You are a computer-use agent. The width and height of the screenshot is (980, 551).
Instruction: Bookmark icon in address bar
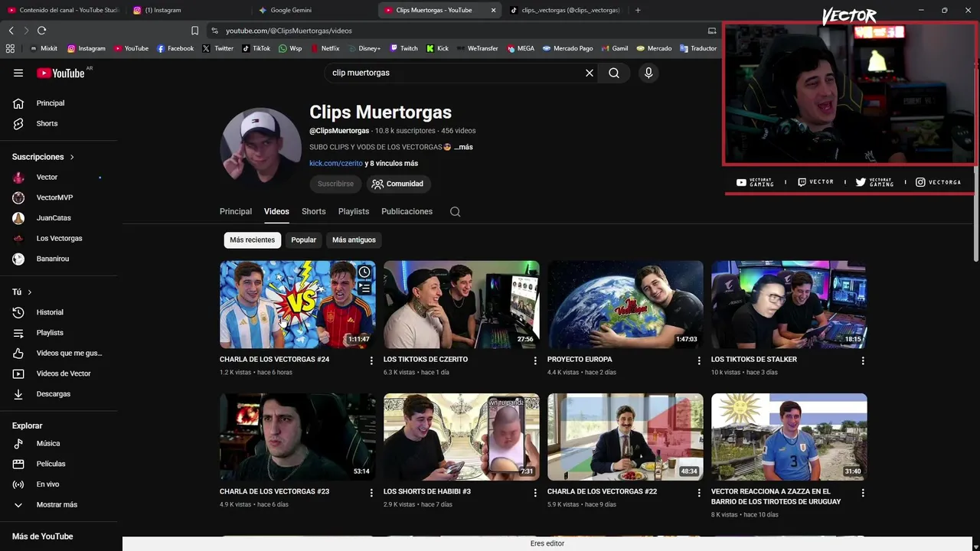coord(194,31)
